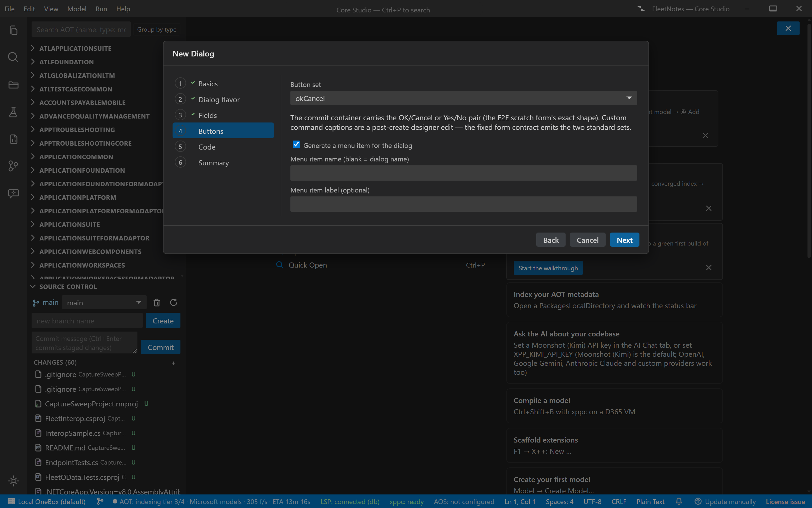The width and height of the screenshot is (812, 508).
Task: Open the Explorer files icon in the sidebar
Action: 14,30
